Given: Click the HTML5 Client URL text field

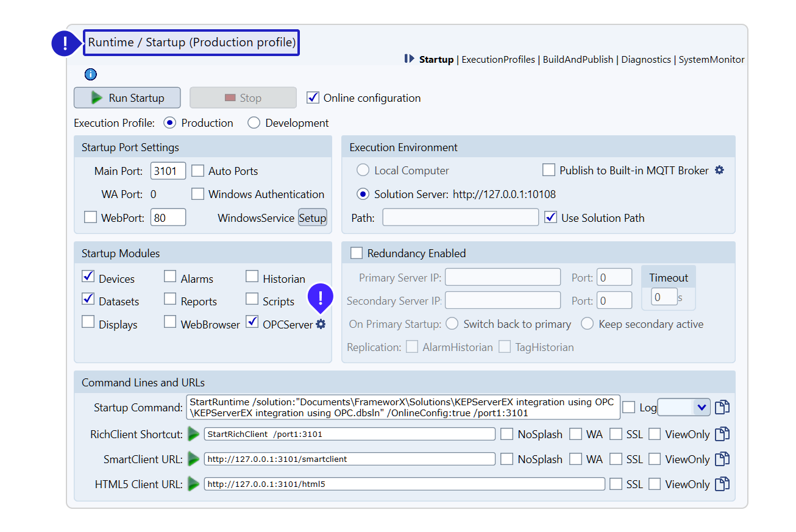Looking at the screenshot, I should pyautogui.click(x=405, y=484).
